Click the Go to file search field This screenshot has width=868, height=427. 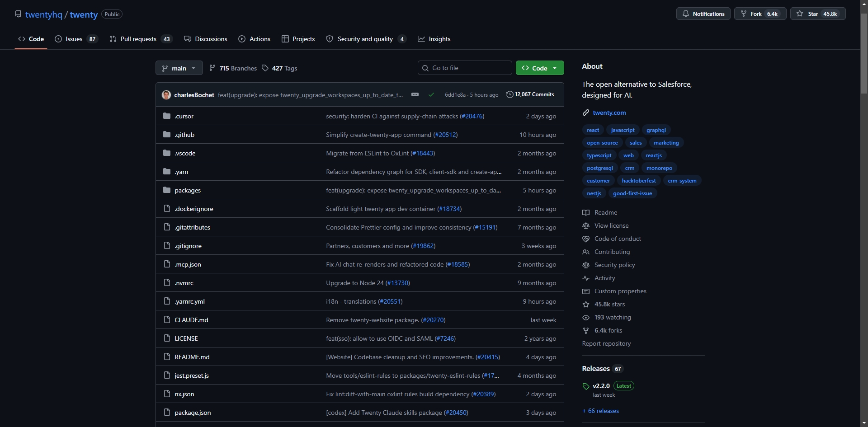pos(465,68)
